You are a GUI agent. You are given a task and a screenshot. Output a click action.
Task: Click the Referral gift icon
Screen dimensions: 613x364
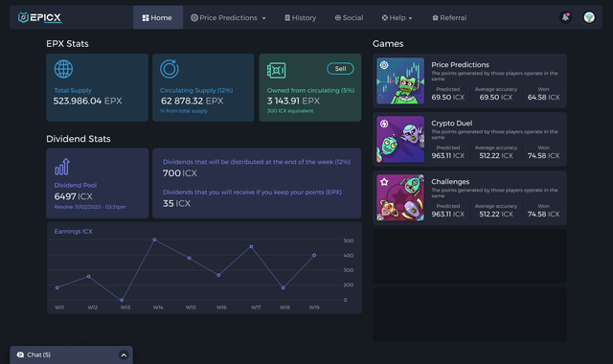(435, 17)
